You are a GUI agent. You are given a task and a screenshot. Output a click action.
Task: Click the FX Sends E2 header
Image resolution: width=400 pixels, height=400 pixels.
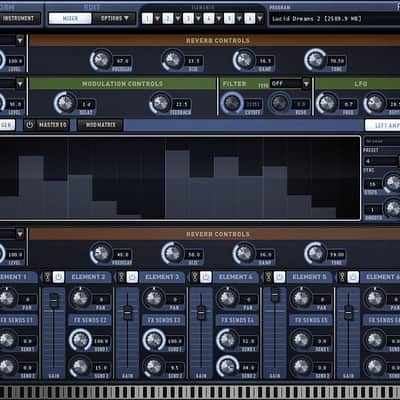click(x=90, y=320)
